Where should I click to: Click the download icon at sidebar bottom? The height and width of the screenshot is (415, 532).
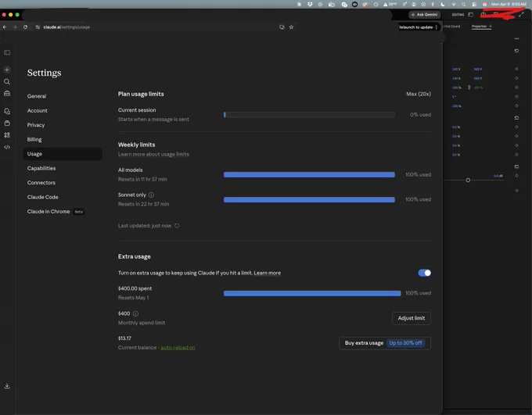[x=7, y=386]
